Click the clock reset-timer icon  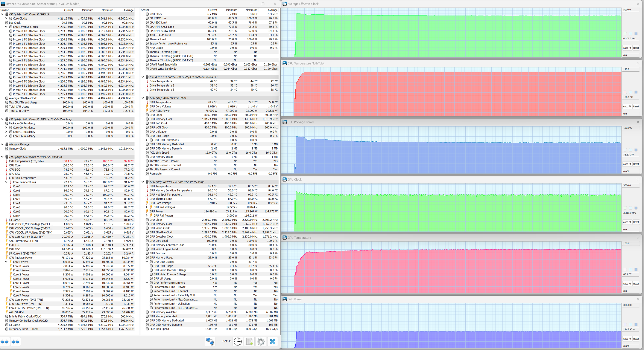237,341
